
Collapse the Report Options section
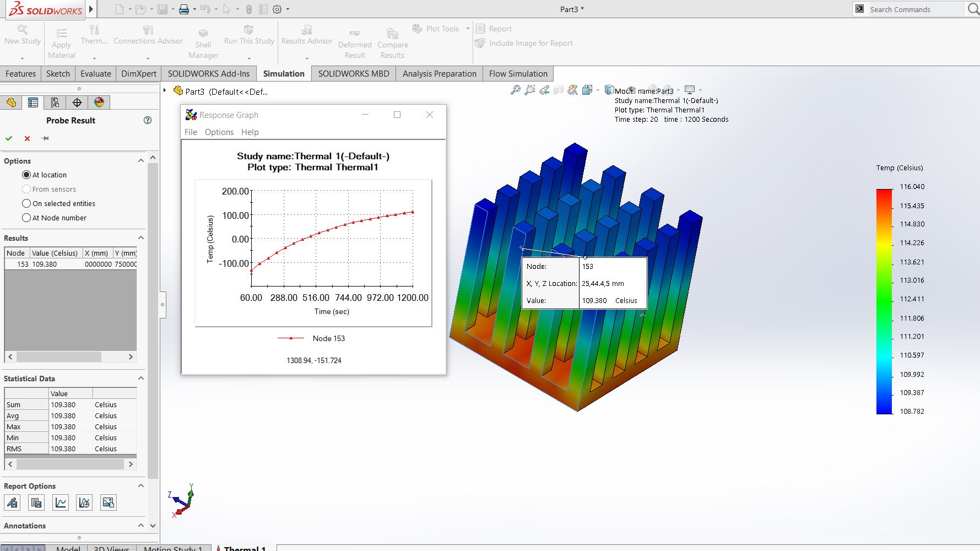[x=141, y=486]
